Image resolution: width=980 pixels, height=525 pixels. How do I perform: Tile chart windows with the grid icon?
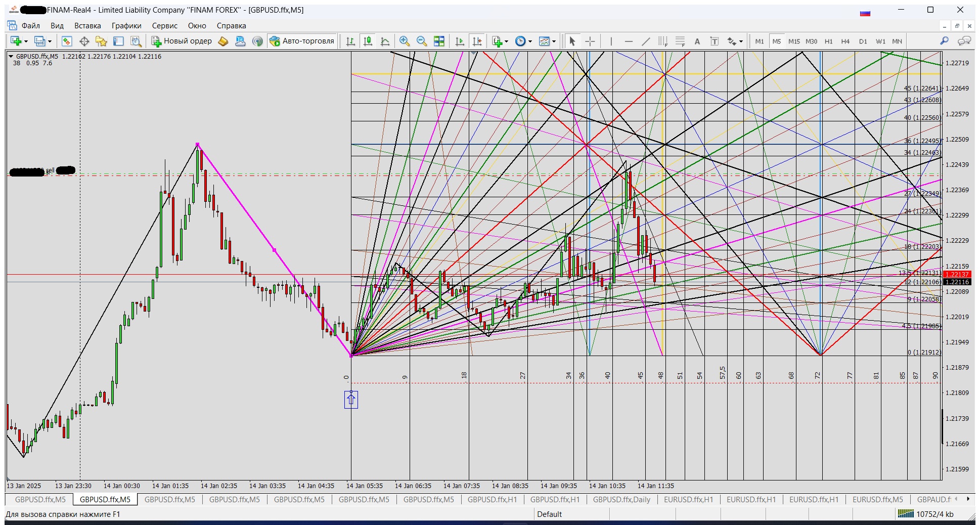pyautogui.click(x=439, y=41)
